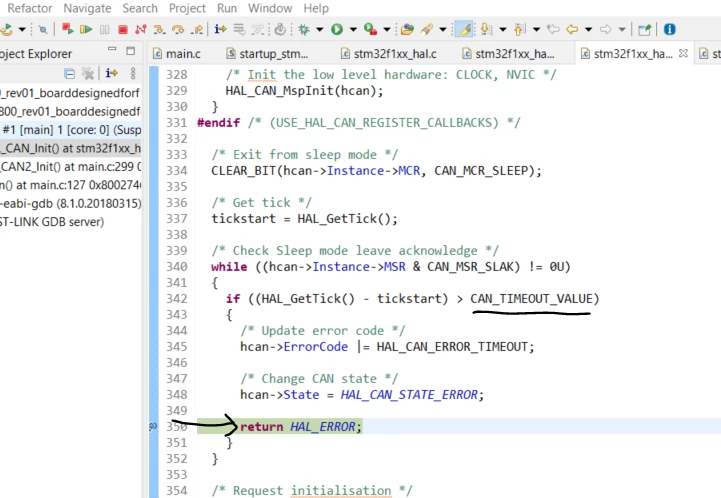The image size is (721, 498).
Task: Click the Terminate and Relaunch icon
Action: [67, 29]
